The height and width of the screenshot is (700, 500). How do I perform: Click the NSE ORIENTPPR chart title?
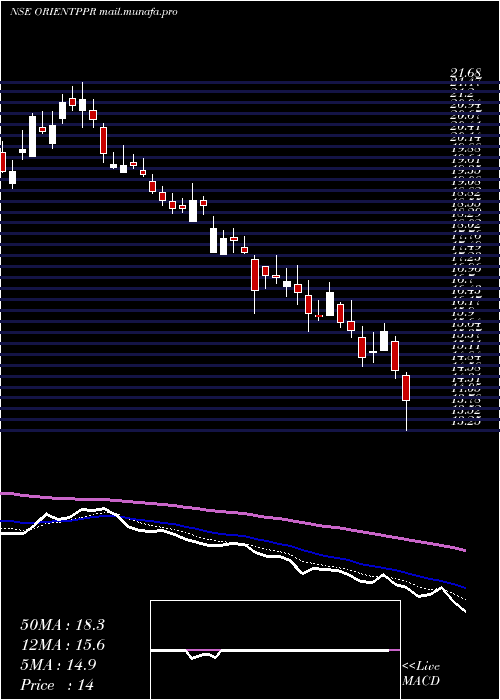(x=93, y=12)
